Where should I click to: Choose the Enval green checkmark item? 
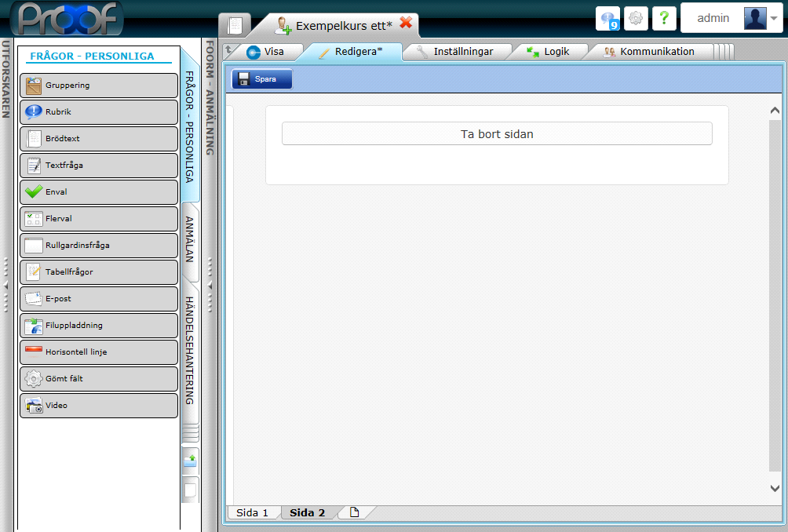34,191
